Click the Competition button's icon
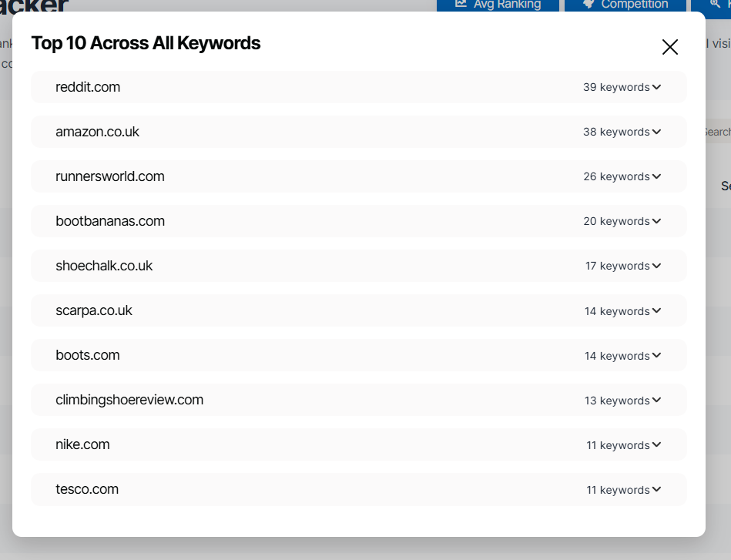731x560 pixels. tap(588, 4)
